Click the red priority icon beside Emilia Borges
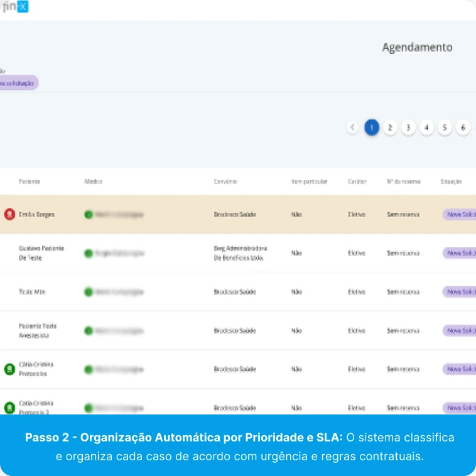Image resolution: width=476 pixels, height=476 pixels. coord(9,214)
